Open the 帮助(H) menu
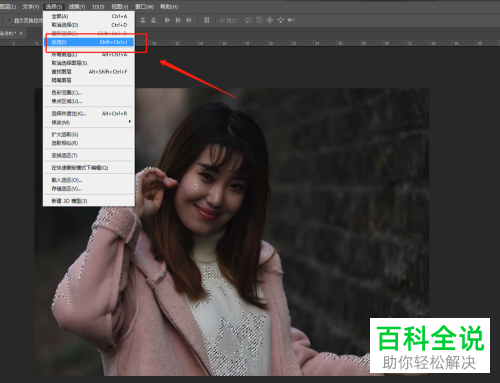 [169, 7]
